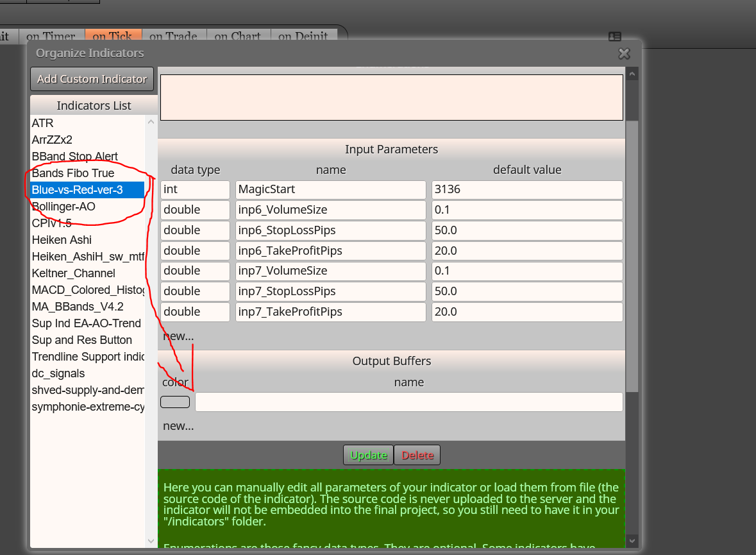Switch to the on Tick tab
The image size is (756, 555).
(113, 36)
